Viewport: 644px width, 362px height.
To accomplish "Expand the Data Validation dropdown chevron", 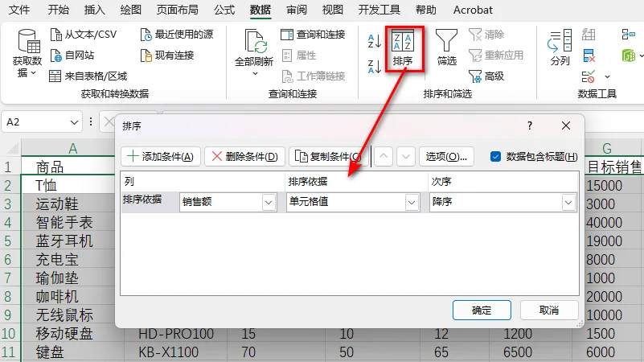I will coord(607,77).
